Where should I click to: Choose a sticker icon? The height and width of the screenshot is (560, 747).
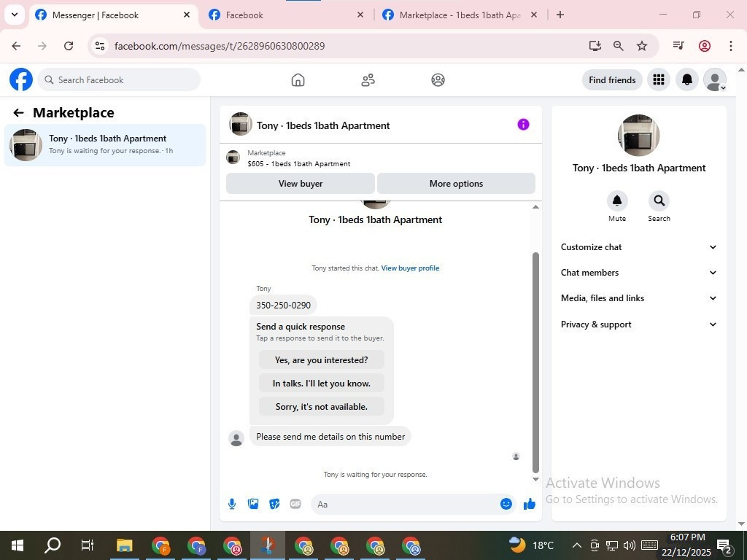274,504
